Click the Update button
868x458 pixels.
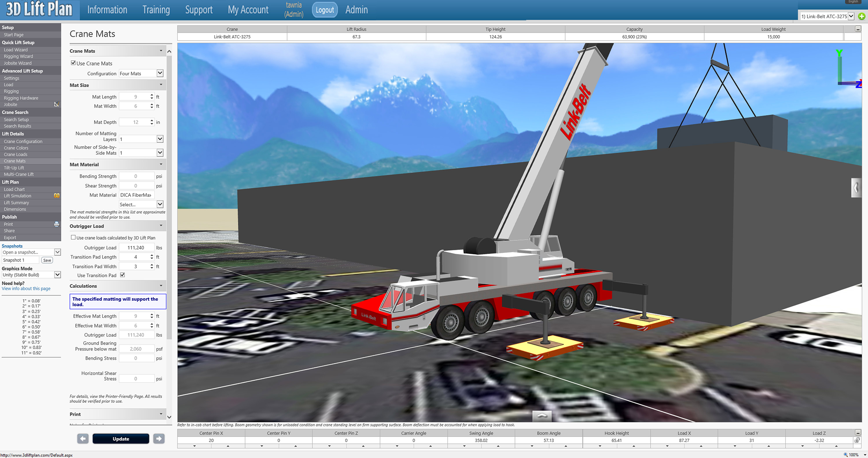coord(121,439)
